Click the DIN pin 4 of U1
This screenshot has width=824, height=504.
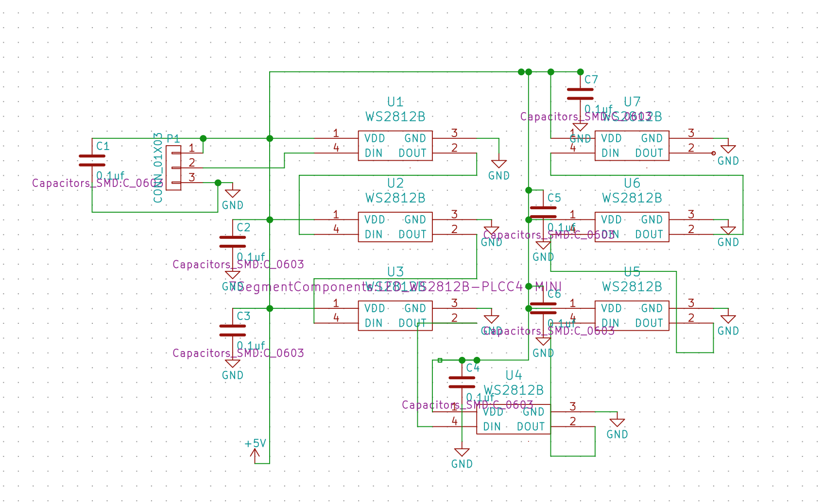click(x=336, y=153)
